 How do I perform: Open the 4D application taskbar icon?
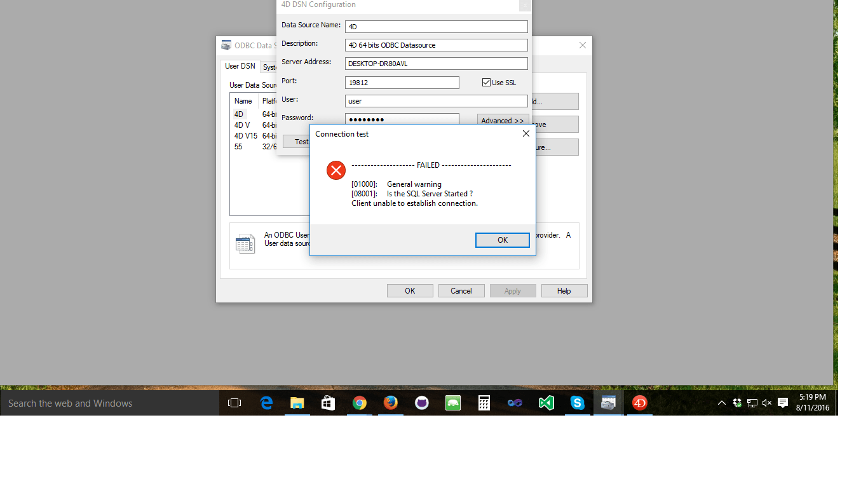[639, 403]
